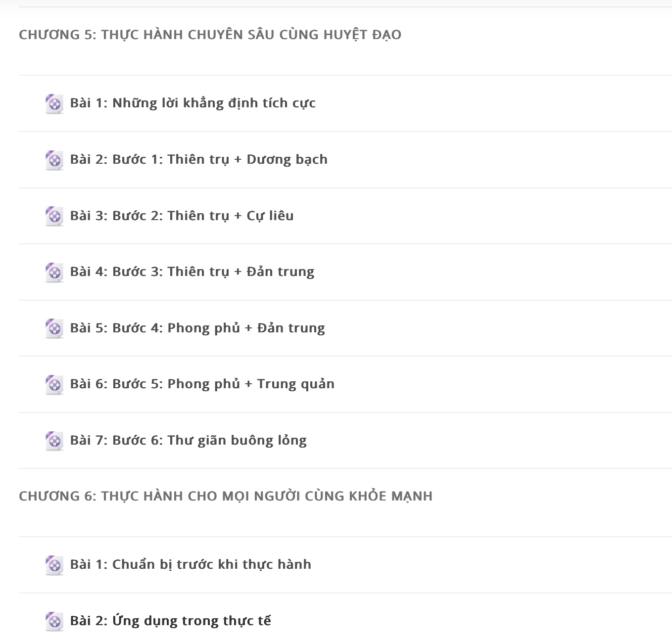Collapse Chương 5 Thực hành chuyên sâu heading
This screenshot has width=672, height=637.
coord(210,35)
